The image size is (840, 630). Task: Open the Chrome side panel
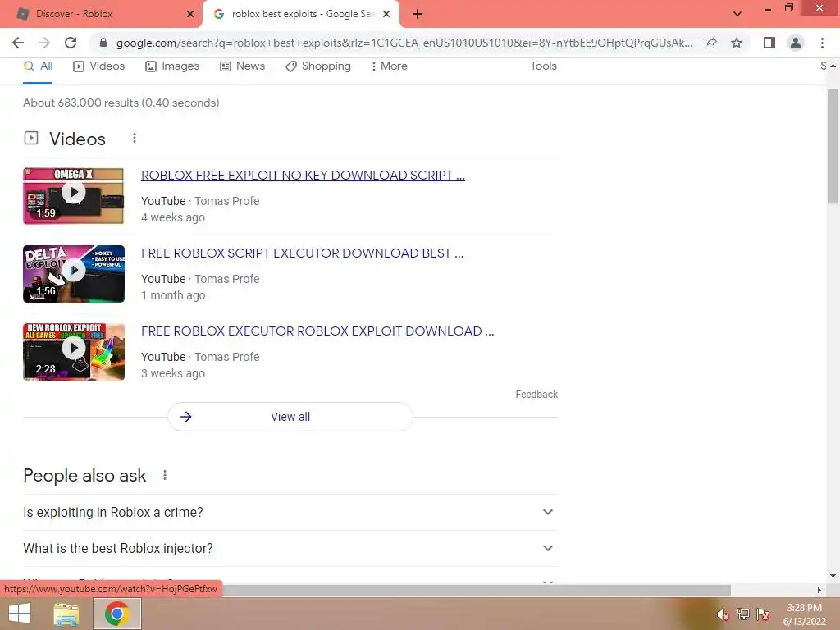pos(769,43)
